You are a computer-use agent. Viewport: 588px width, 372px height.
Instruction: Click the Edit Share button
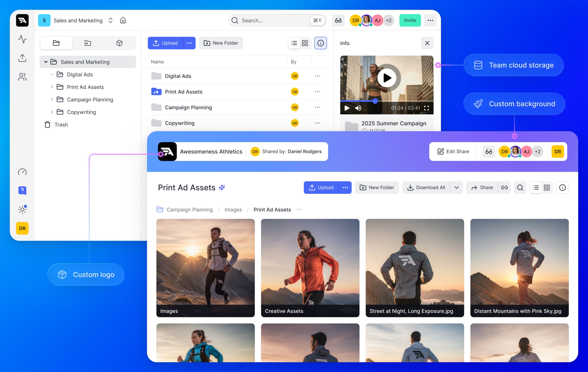click(453, 151)
